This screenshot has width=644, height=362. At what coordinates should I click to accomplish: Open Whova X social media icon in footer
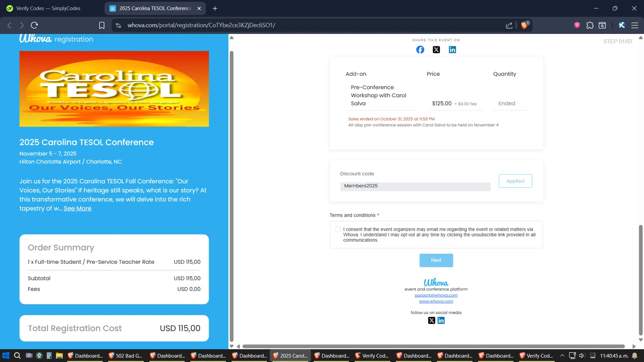coord(431,320)
